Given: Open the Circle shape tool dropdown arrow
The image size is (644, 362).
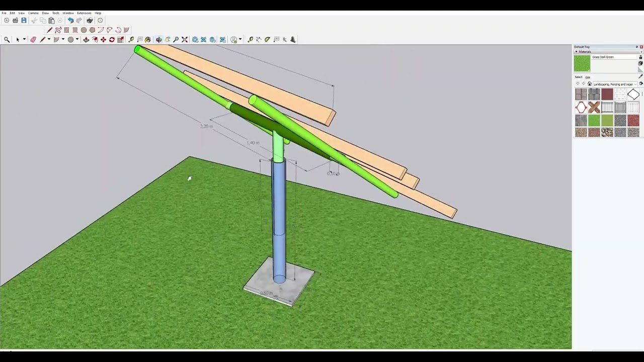Looking at the screenshot, I should (77, 39).
